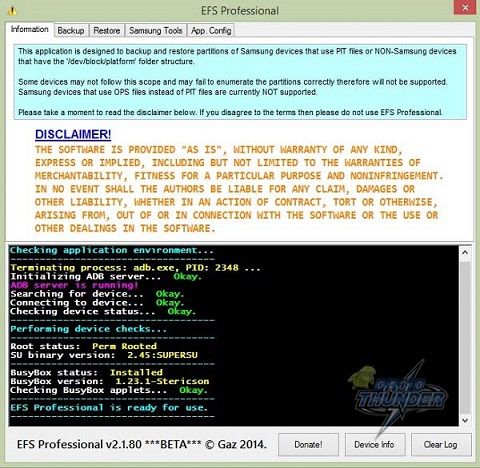The image size is (480, 468).
Task: Click 'BusyBox version: 1.23.1-Stericson' line
Action: 110,381
